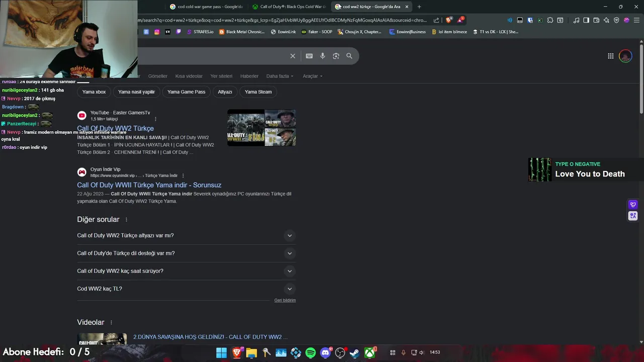Clear the Google search box text
This screenshot has height=362, width=644.
point(292,56)
